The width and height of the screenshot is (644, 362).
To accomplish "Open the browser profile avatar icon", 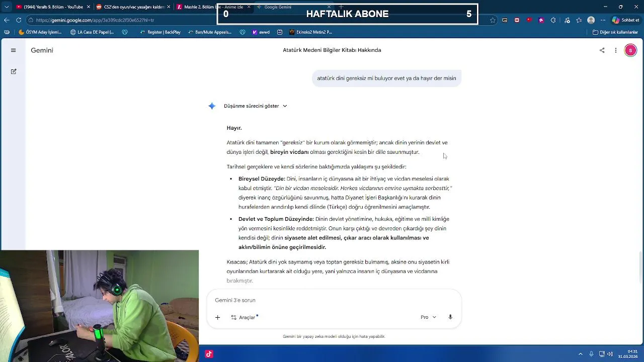I will [591, 20].
